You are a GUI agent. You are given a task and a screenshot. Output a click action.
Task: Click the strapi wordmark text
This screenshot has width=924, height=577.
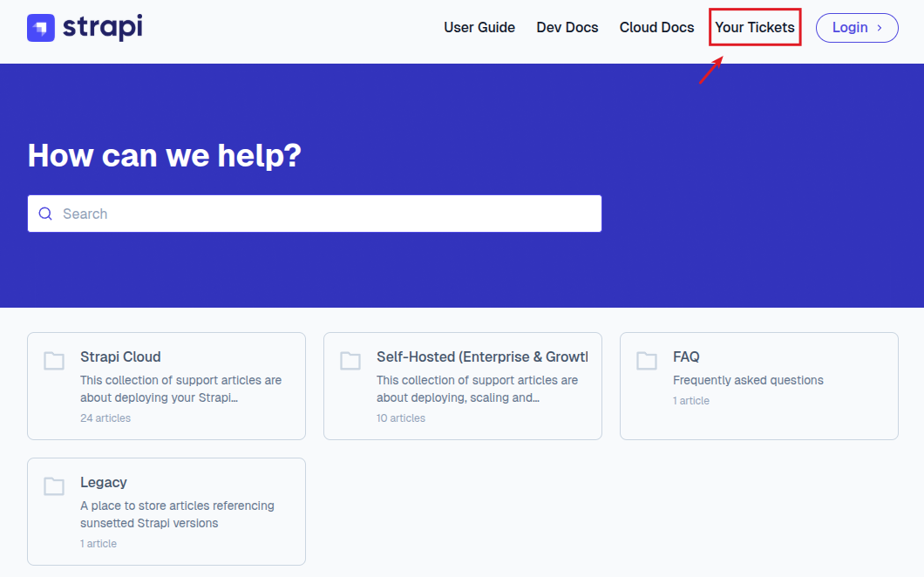point(103,27)
